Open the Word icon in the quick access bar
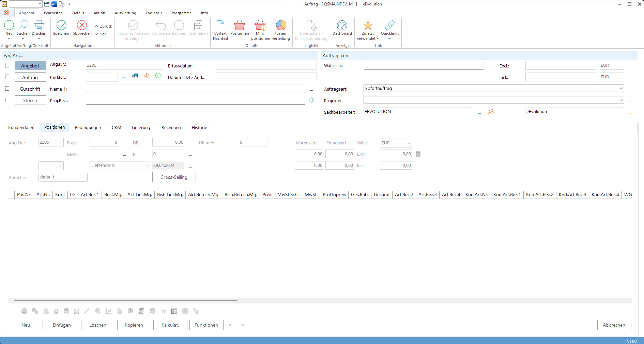Image resolution: width=644 pixels, height=344 pixels. click(54, 4)
